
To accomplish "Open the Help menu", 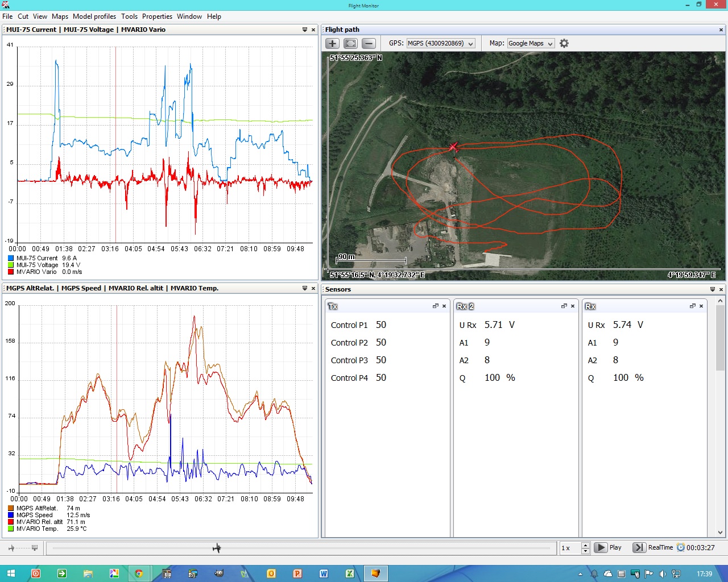I will [x=214, y=16].
